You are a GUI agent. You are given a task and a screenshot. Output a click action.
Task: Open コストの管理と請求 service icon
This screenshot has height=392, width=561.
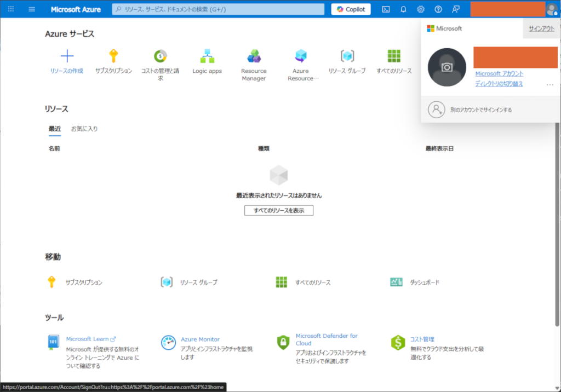click(x=161, y=56)
